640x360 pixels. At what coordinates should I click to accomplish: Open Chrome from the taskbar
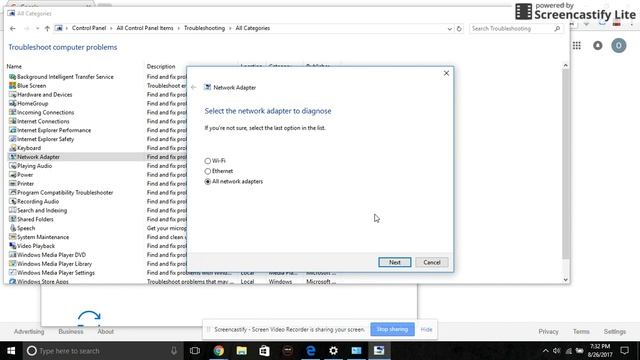pos(219,351)
